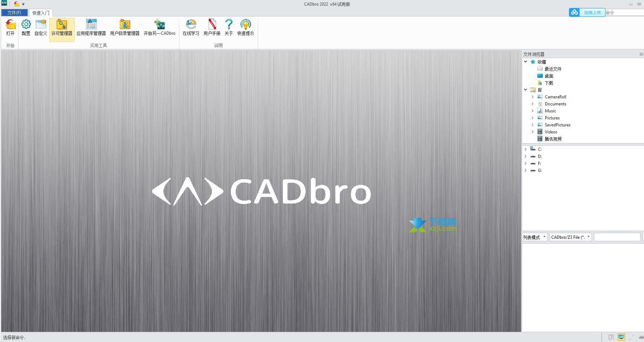Screen dimensions: 644x342
Task: Expand the Music folder
Action: tap(533, 111)
